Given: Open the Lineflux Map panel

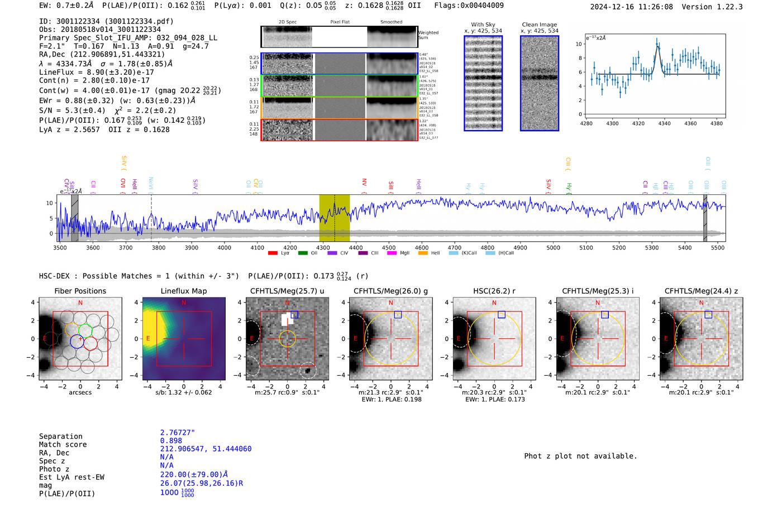Looking at the screenshot, I should pos(184,339).
